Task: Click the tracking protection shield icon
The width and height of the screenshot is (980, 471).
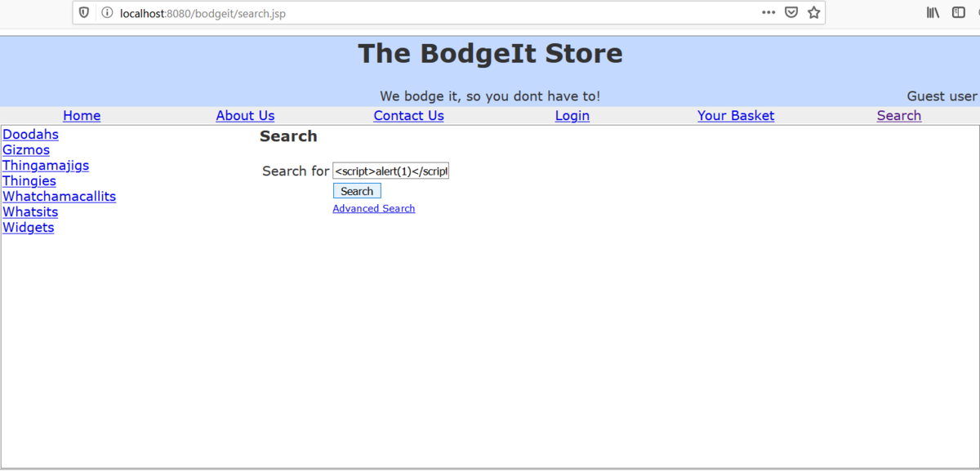Action: 84,13
